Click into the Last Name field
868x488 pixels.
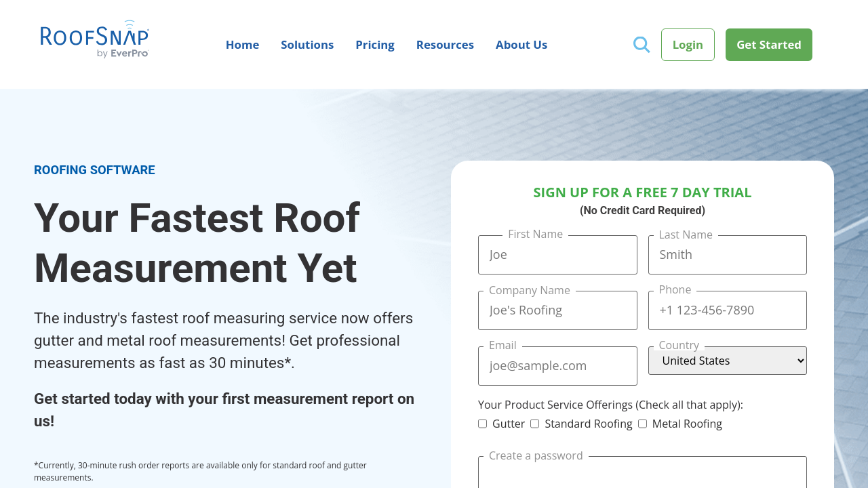[x=727, y=256]
